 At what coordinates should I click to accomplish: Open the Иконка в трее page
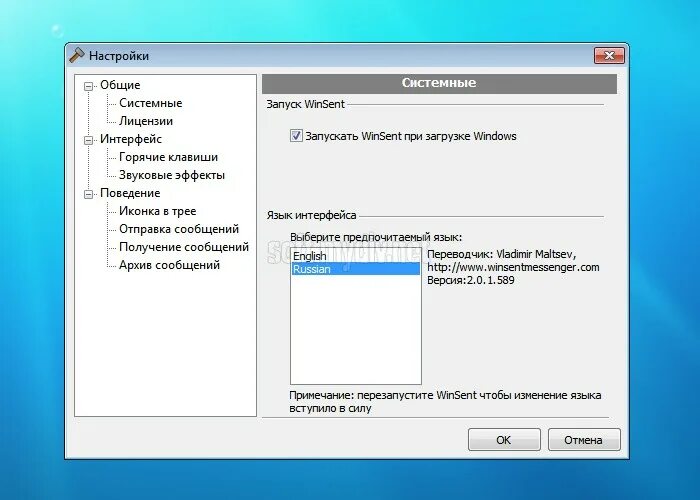tap(158, 211)
